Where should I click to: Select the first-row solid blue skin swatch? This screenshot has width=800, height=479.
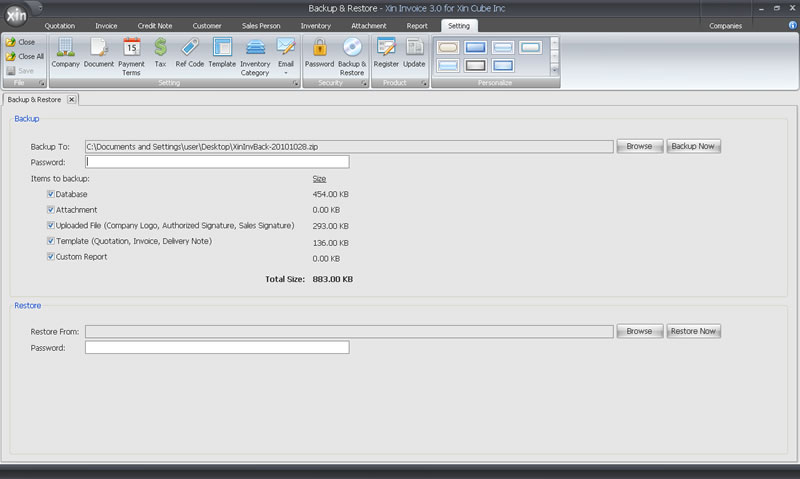pyautogui.click(x=476, y=47)
